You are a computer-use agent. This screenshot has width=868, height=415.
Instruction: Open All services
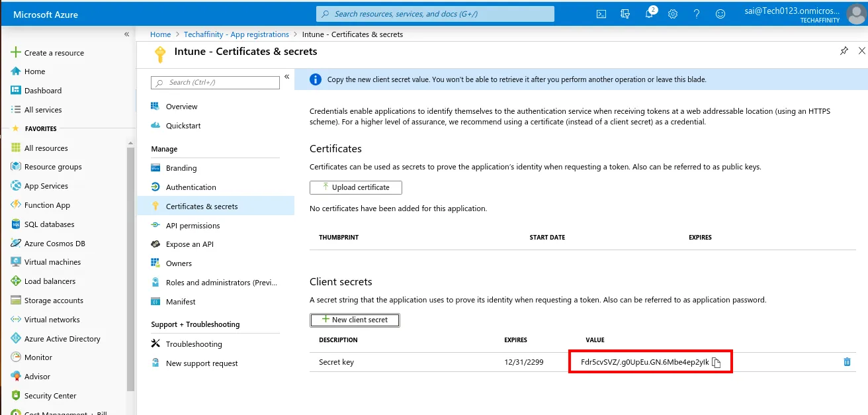pyautogui.click(x=36, y=110)
